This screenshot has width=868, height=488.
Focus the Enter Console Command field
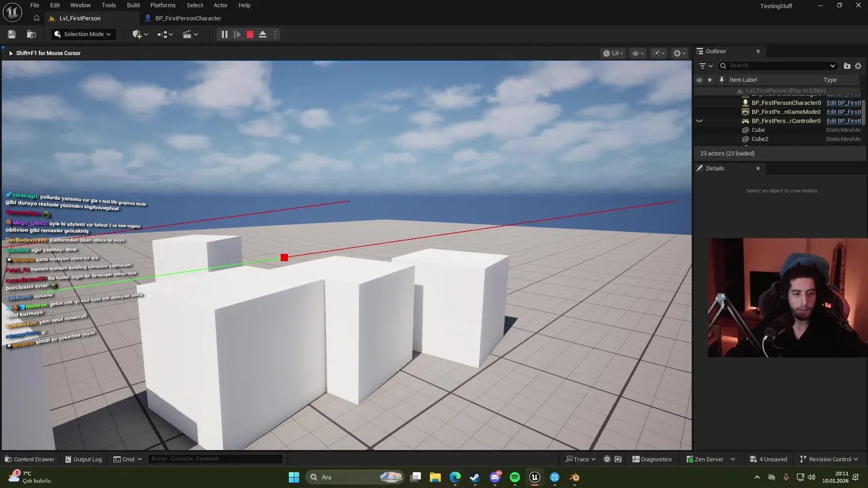216,459
